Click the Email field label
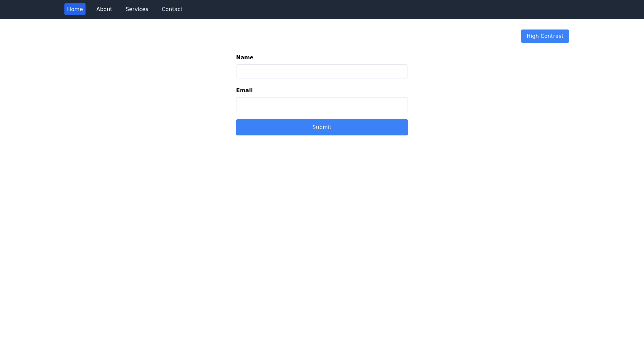Viewport: 644px width, 362px height. [x=244, y=90]
